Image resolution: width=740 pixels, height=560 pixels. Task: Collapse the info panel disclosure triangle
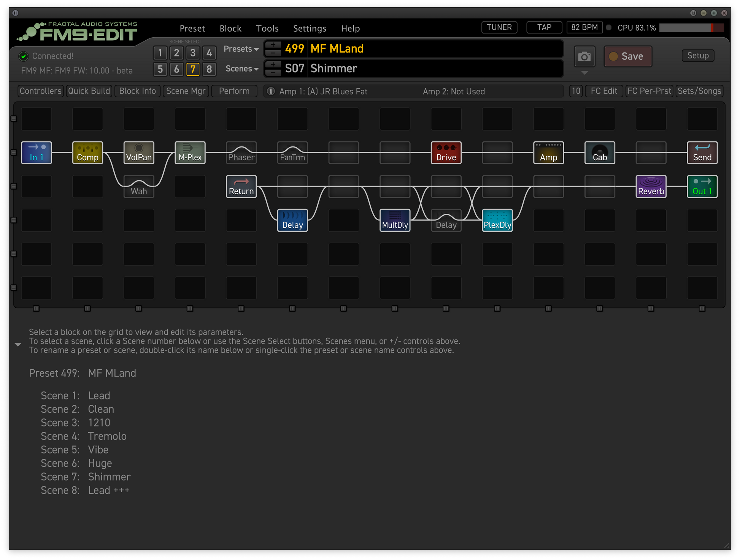[x=17, y=345]
